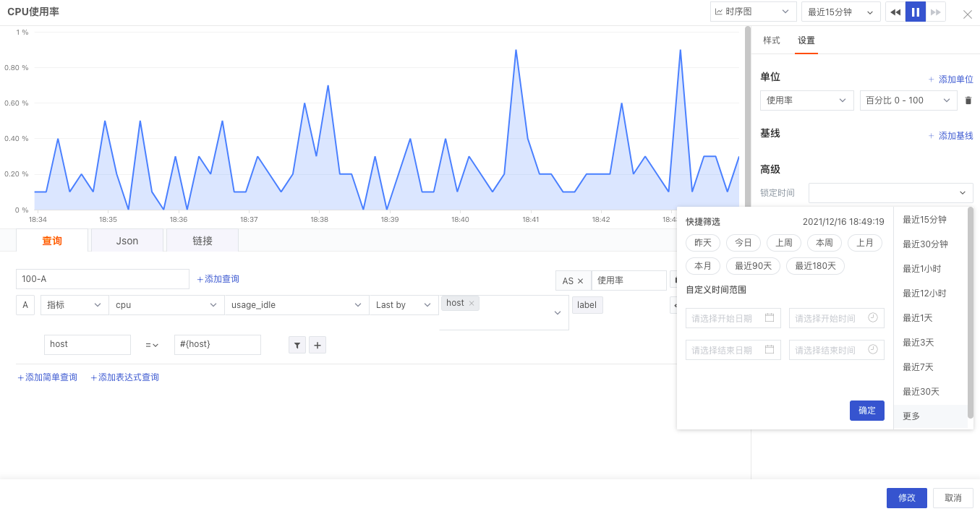Click the 取消 button
Image resolution: width=980 pixels, height=514 pixels.
pos(953,498)
